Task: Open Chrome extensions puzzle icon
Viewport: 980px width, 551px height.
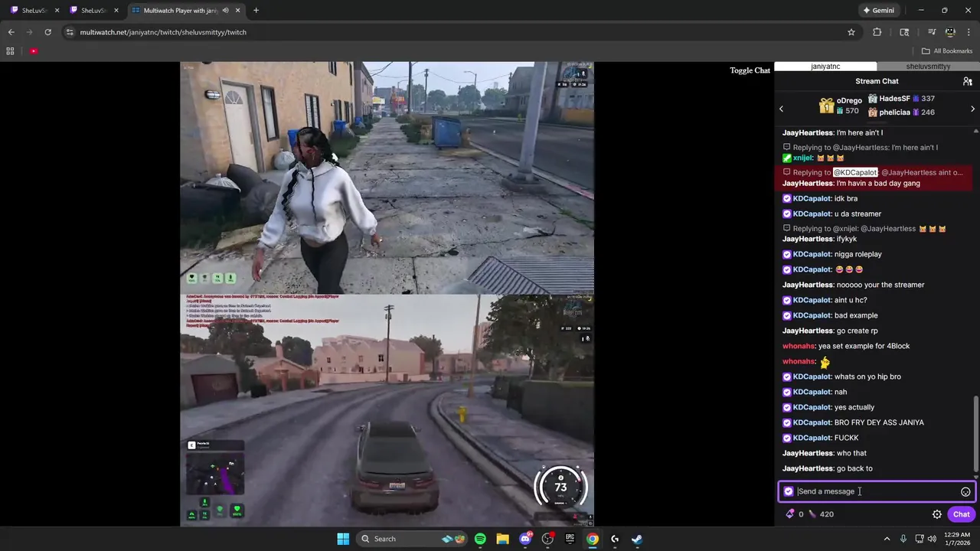Action: click(x=877, y=32)
